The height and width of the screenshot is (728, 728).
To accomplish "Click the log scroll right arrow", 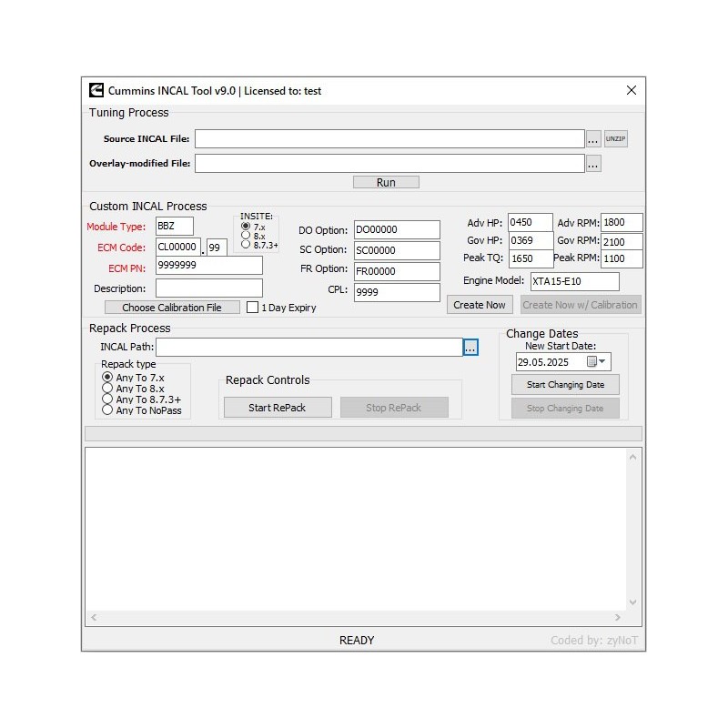I will click(x=618, y=618).
